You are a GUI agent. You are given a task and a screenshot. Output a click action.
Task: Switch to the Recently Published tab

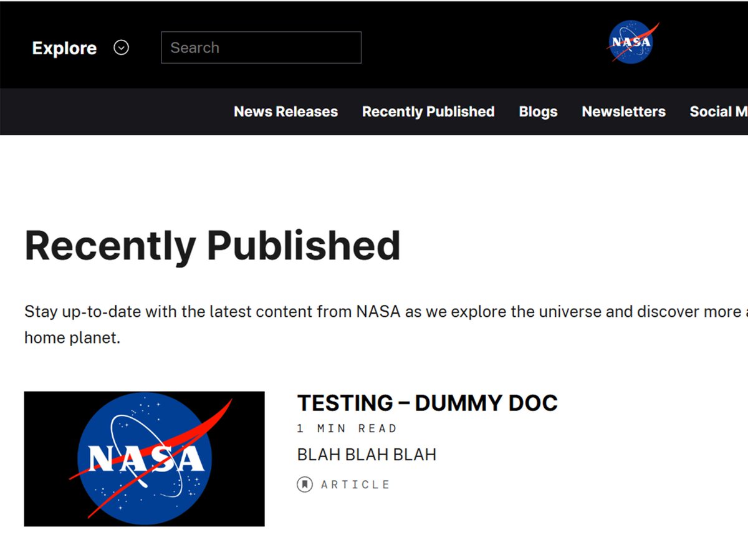click(x=428, y=112)
